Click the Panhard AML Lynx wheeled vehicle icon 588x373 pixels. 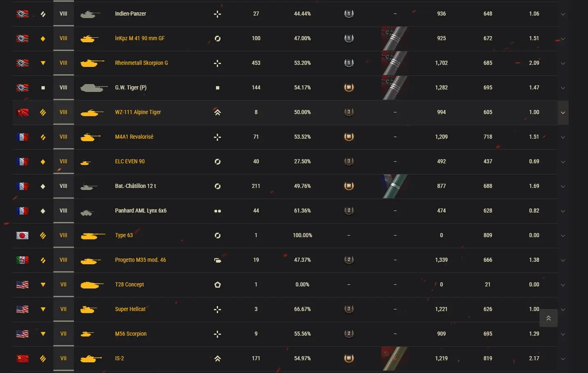pos(218,211)
